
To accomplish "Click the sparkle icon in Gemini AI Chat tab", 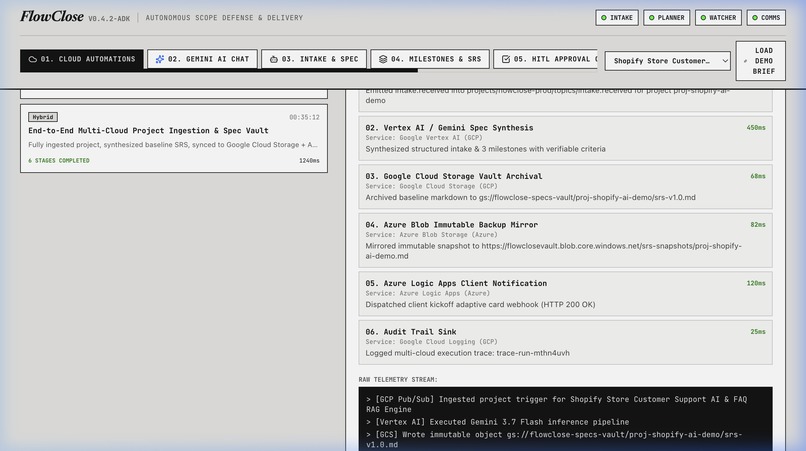I will click(x=160, y=59).
